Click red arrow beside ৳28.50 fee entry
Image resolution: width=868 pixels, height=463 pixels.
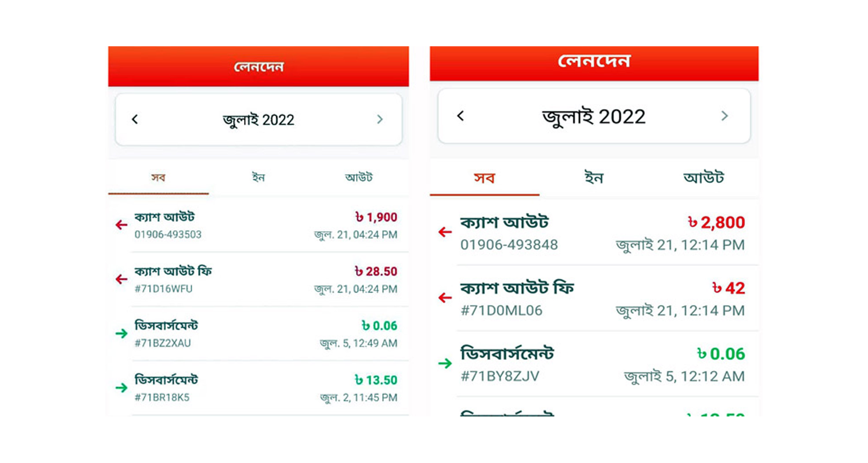pos(121,279)
